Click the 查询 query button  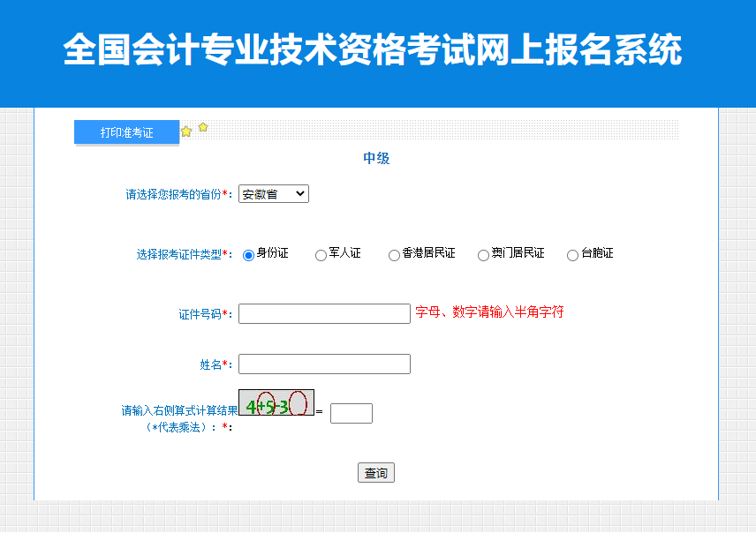(376, 472)
